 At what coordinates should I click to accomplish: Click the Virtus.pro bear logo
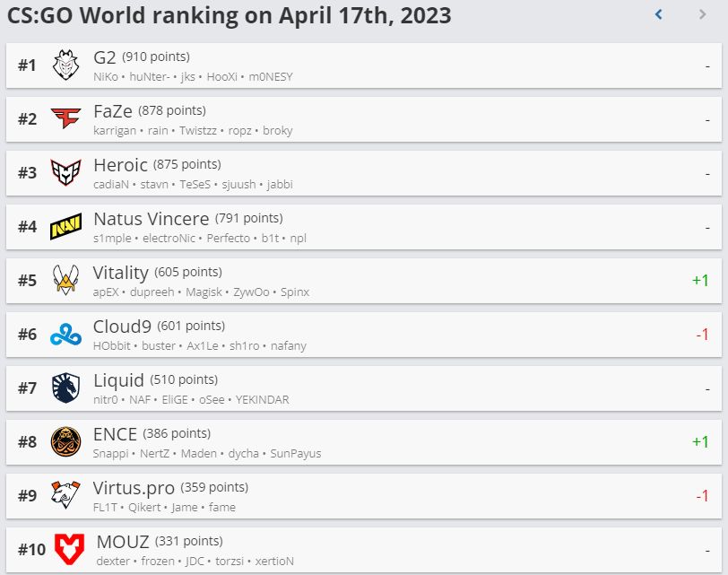tap(65, 494)
